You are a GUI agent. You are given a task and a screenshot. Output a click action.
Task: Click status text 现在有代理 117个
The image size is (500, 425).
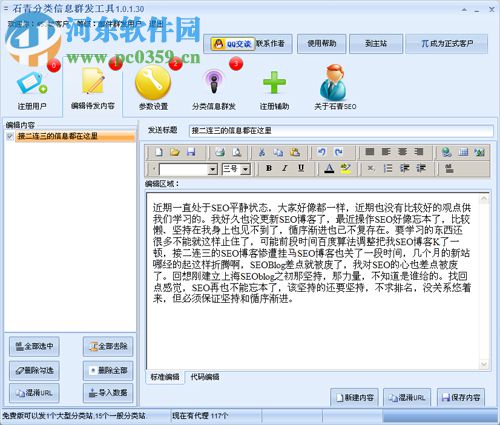tap(200, 416)
